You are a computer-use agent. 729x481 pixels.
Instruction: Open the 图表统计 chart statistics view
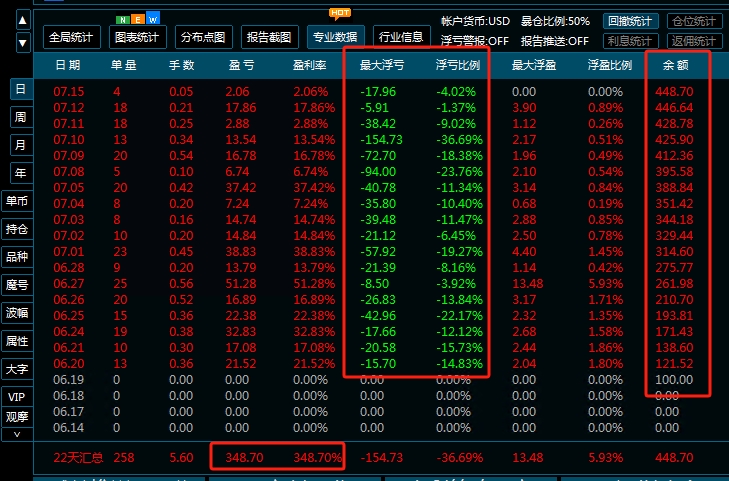[138, 37]
